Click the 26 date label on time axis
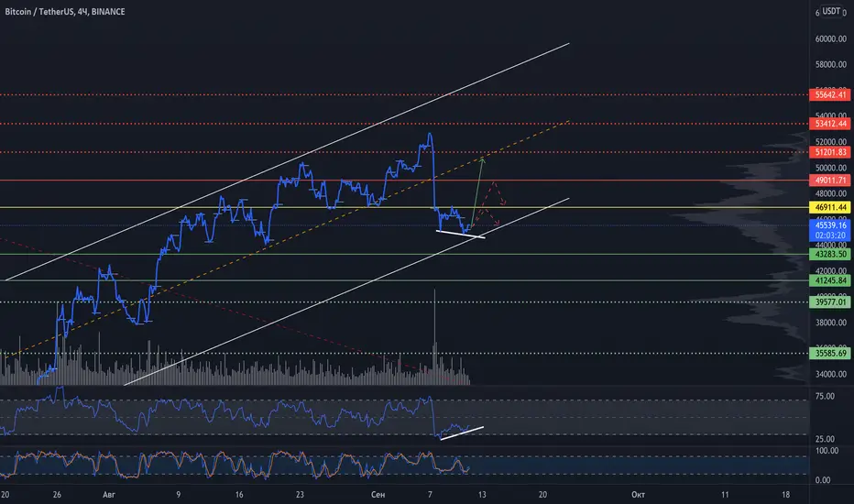Viewport: 854px width, 504px height. [57, 495]
